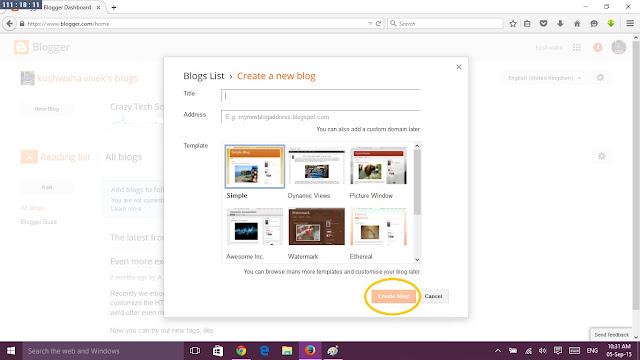Open the URL bar history dropdown arrow
This screenshot has height=360, width=640.
[x=370, y=24]
